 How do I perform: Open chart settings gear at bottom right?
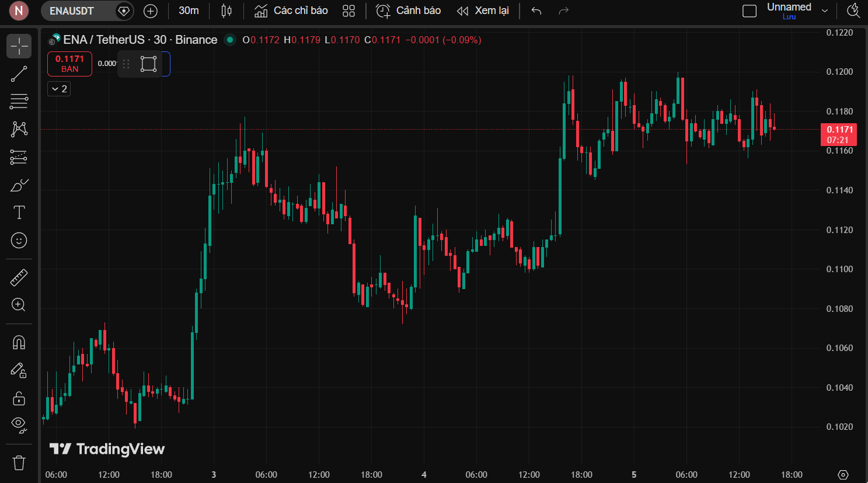click(843, 474)
